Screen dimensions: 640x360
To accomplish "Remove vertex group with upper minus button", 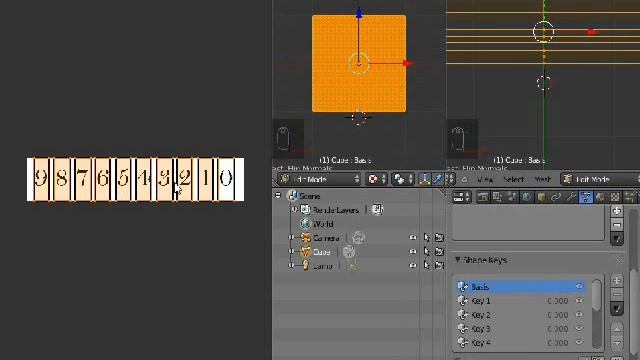I will [617, 224].
